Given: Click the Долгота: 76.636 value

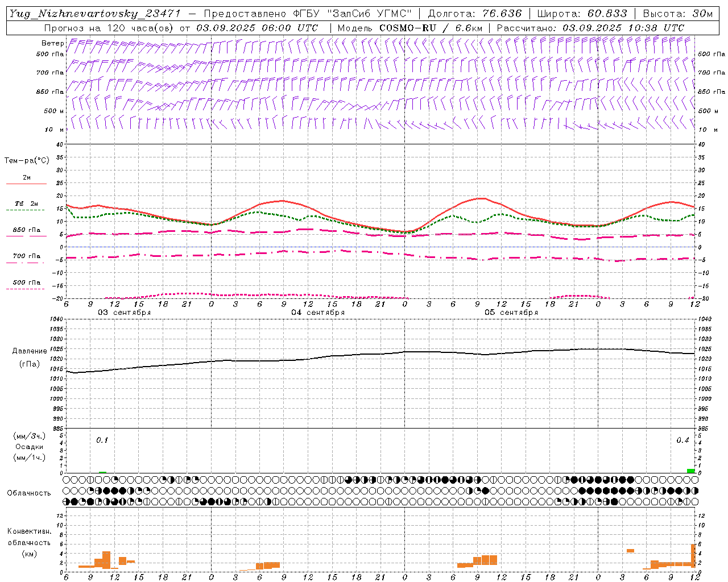Looking at the screenshot, I should (474, 14).
